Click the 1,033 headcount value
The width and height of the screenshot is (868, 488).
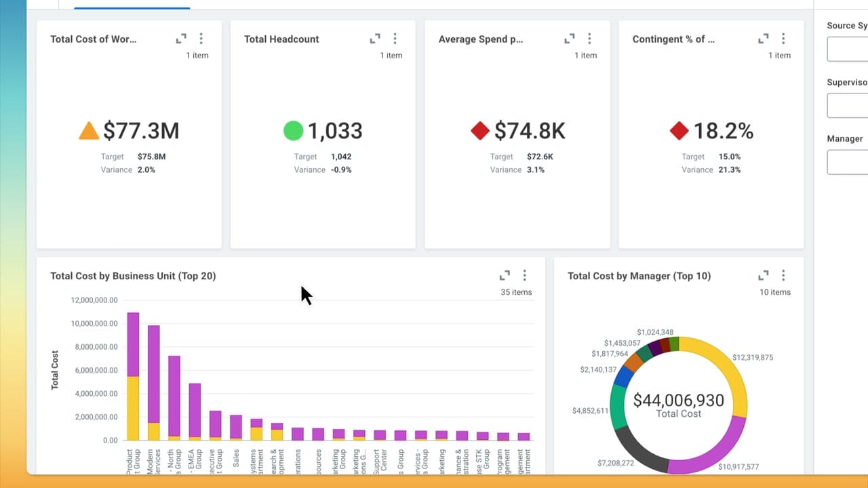[336, 130]
